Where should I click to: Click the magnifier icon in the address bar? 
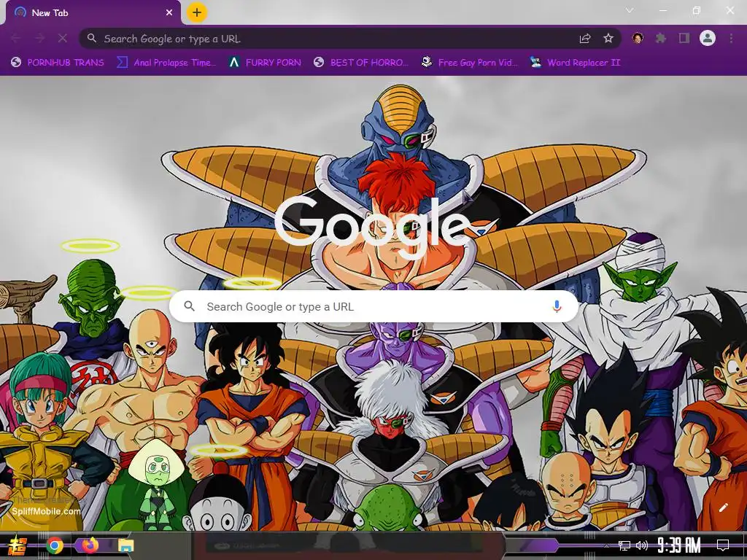[x=92, y=38]
